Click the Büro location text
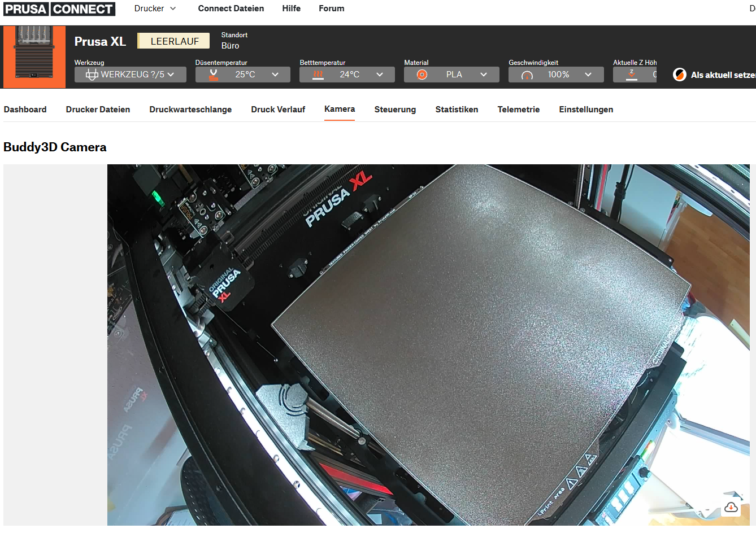The width and height of the screenshot is (756, 533). tap(230, 46)
